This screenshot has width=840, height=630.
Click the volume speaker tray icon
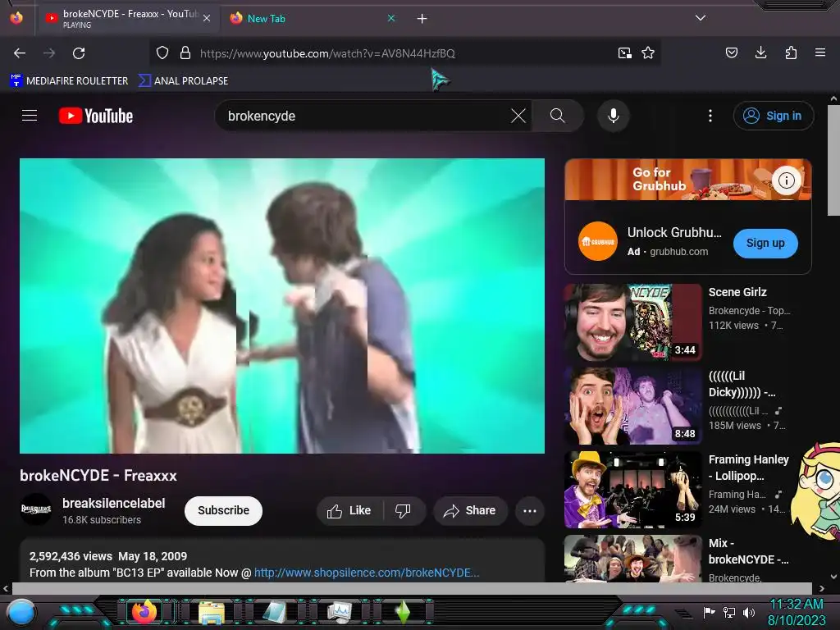pos(749,612)
